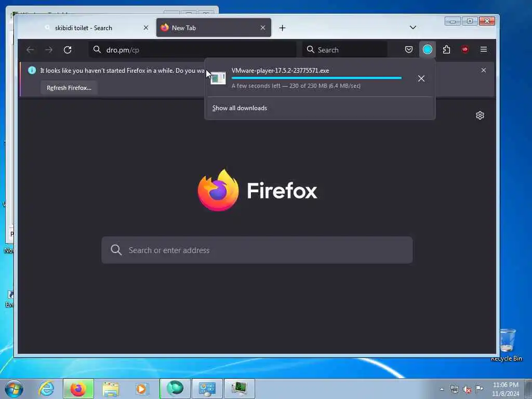Show hidden tray icons arrow

tap(442, 389)
